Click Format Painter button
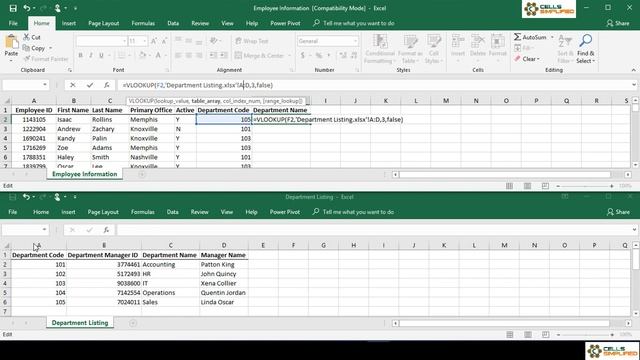The image size is (640, 360). [46, 59]
